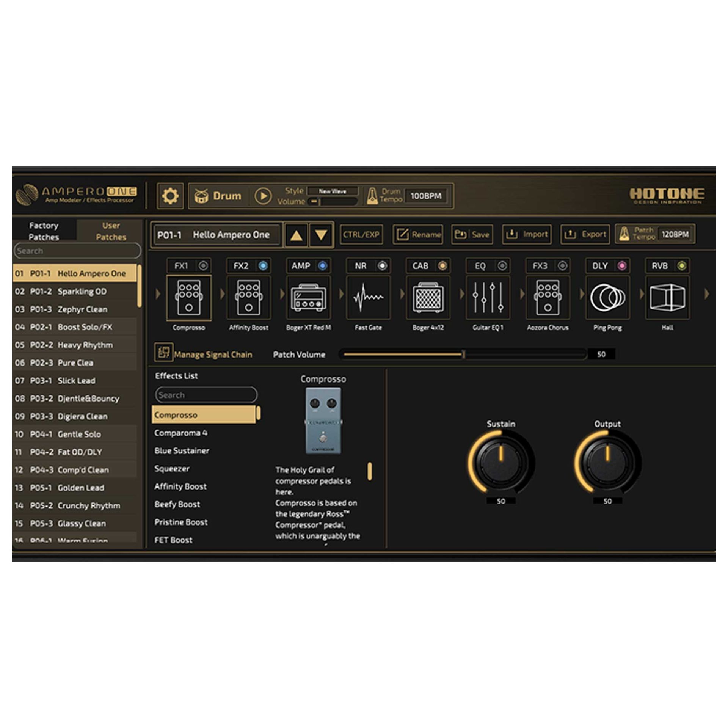728x728 pixels.
Task: Select the Guitar EQ 1 module
Action: (x=488, y=298)
